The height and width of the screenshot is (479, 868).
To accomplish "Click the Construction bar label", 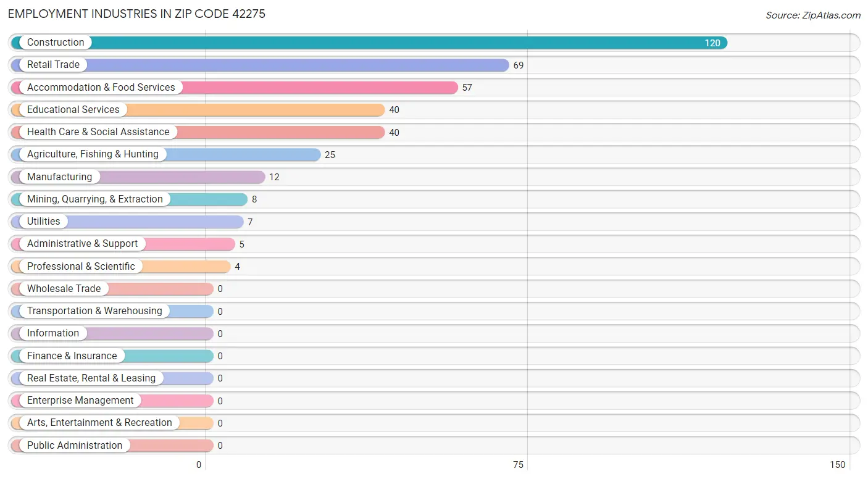I will coord(56,43).
